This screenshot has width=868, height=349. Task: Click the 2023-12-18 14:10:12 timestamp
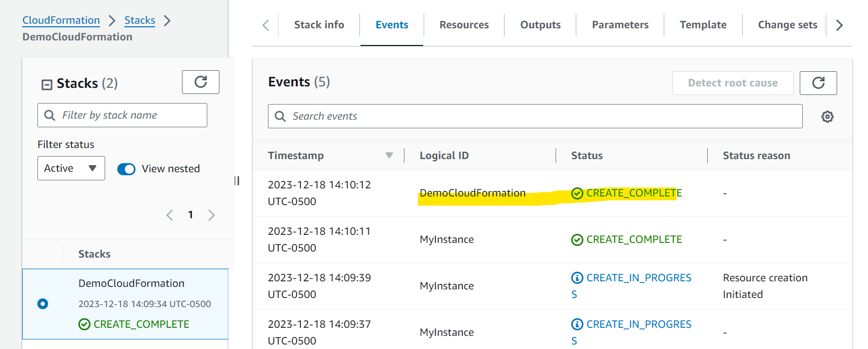tap(319, 193)
